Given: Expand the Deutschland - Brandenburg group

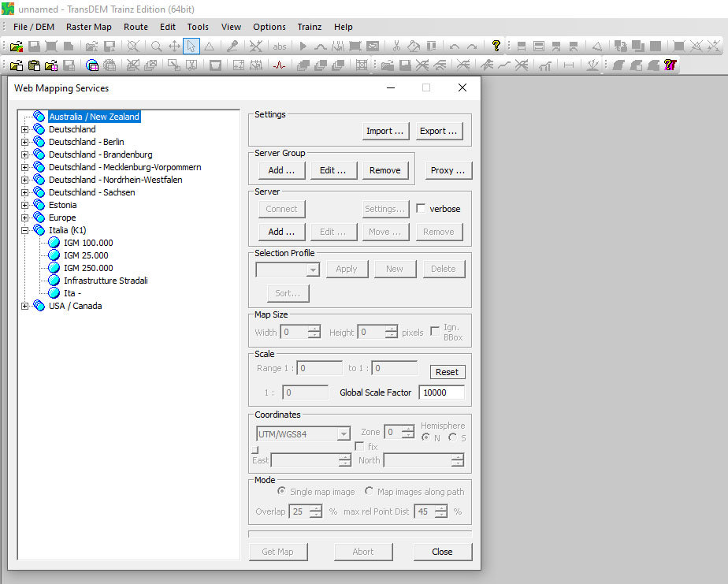Looking at the screenshot, I should 25,154.
